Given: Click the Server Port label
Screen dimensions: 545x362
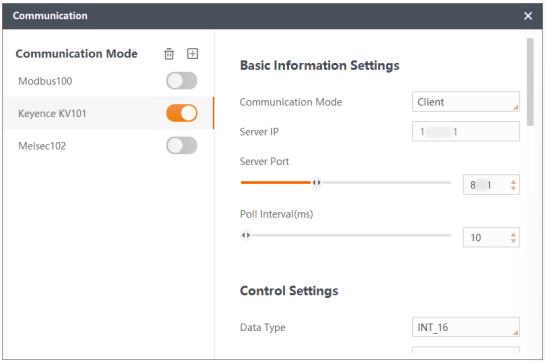Looking at the screenshot, I should [264, 161].
